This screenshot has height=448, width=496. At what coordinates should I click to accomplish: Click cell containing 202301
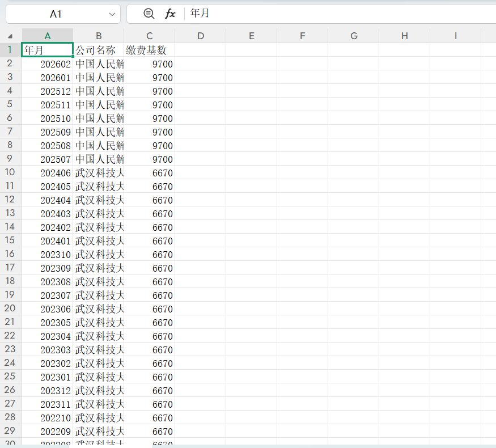click(48, 377)
